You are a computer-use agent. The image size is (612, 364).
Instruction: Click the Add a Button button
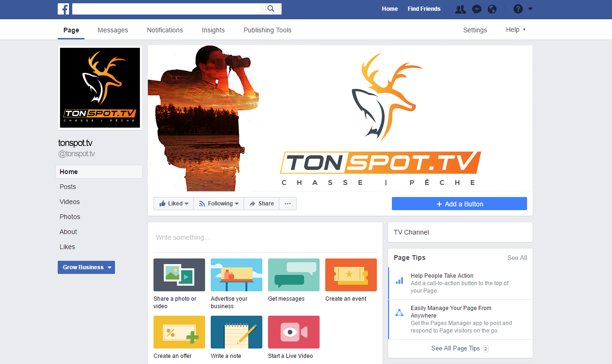(x=459, y=204)
